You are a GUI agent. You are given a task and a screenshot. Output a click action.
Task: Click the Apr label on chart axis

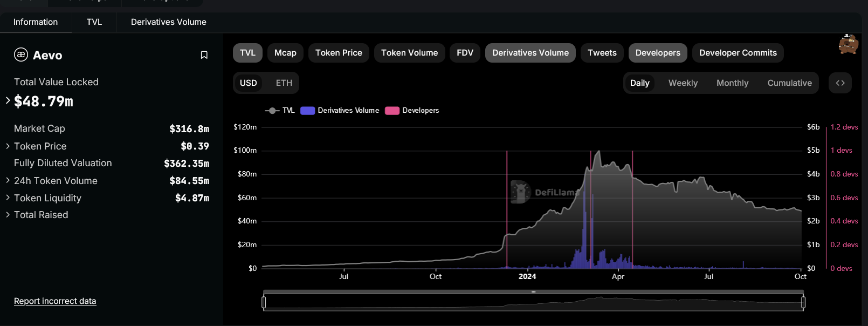(618, 276)
